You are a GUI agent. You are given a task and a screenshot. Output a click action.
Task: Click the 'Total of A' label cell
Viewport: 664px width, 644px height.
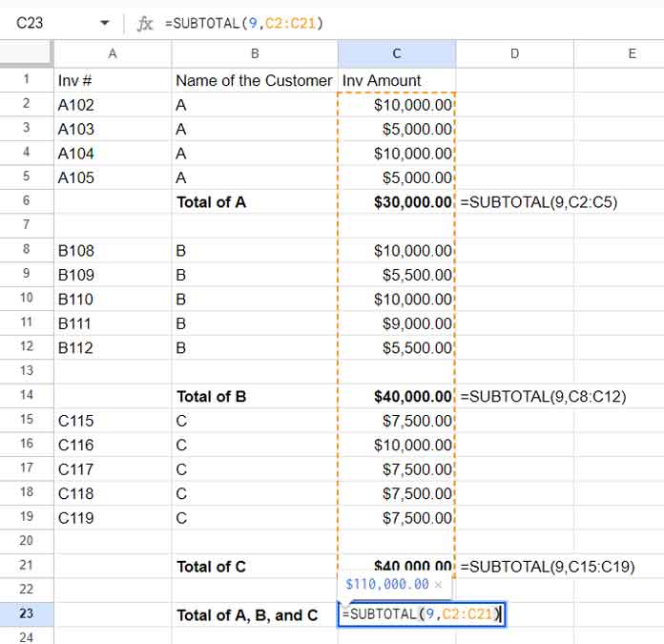(255, 202)
